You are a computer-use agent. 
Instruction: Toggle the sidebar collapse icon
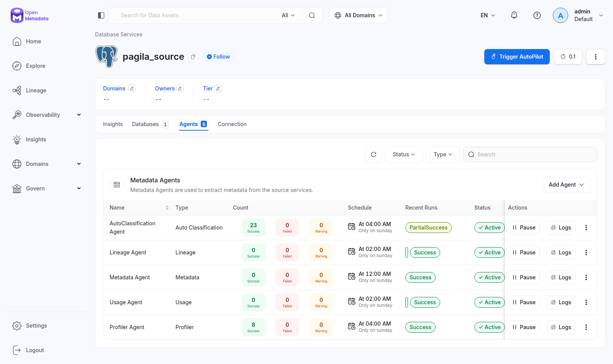pyautogui.click(x=101, y=15)
